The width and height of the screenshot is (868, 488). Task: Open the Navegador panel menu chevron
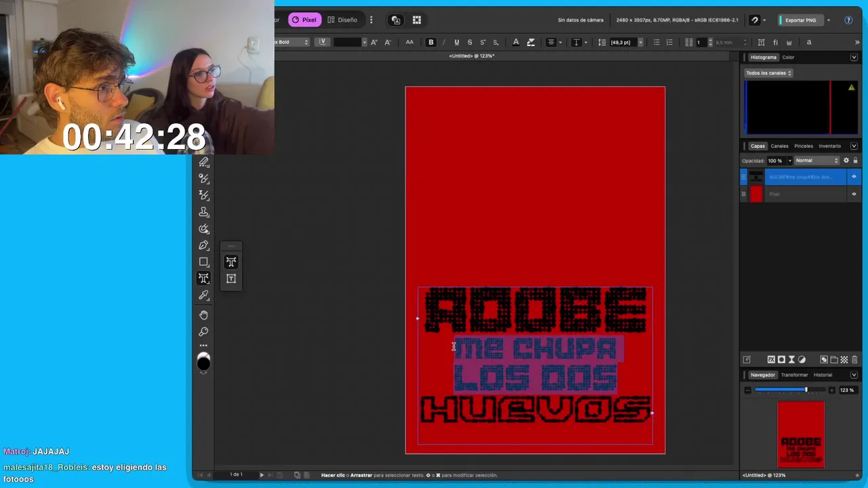[x=854, y=375]
